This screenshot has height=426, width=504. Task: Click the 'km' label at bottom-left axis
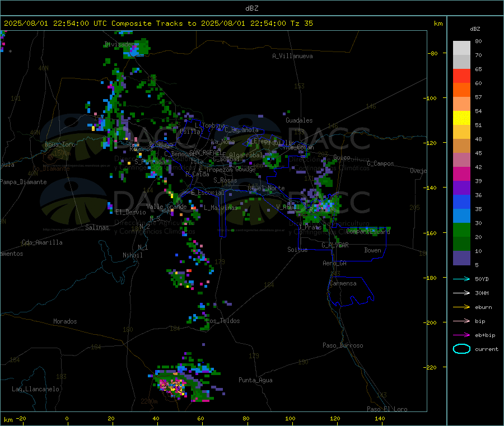[8, 420]
